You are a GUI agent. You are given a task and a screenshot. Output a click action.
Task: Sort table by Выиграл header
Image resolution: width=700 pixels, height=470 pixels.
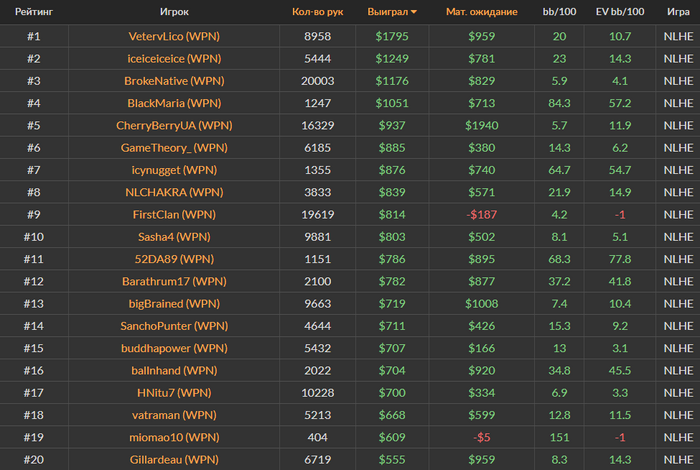click(388, 12)
